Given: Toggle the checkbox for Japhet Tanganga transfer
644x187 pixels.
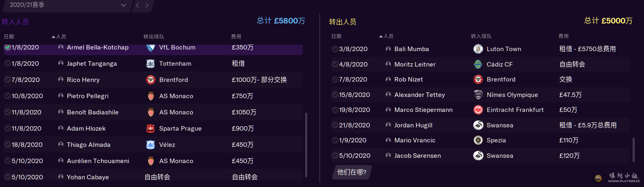Looking at the screenshot, I should pyautogui.click(x=7, y=64).
